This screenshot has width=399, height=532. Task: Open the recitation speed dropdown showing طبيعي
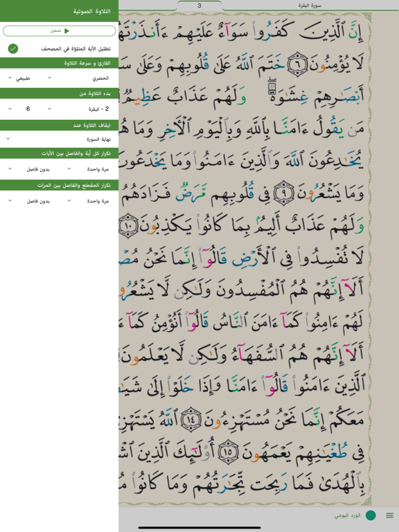point(19,78)
